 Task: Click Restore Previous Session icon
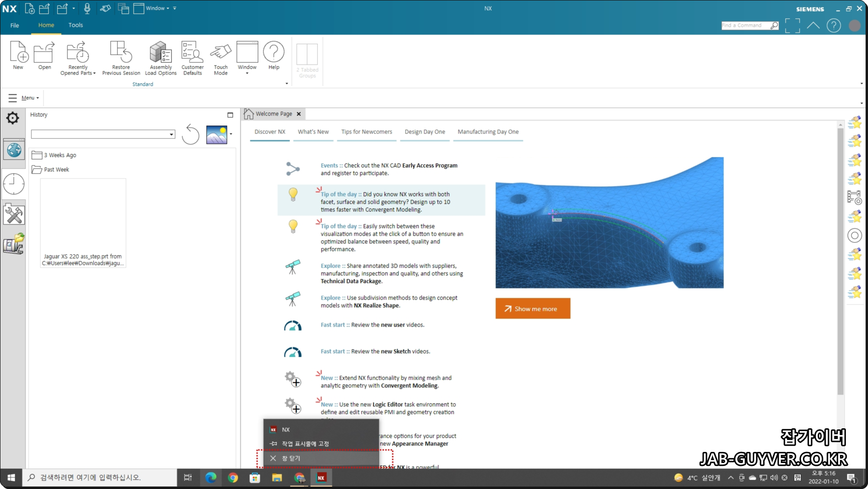point(121,58)
